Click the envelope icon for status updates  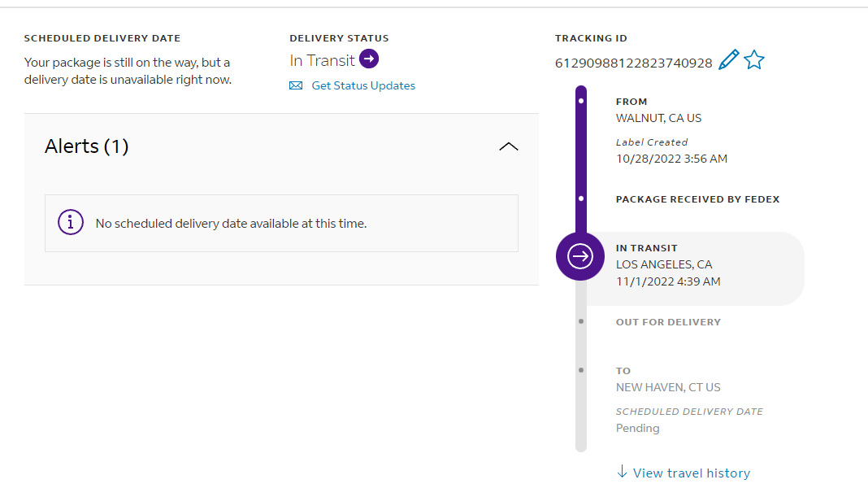[x=296, y=85]
